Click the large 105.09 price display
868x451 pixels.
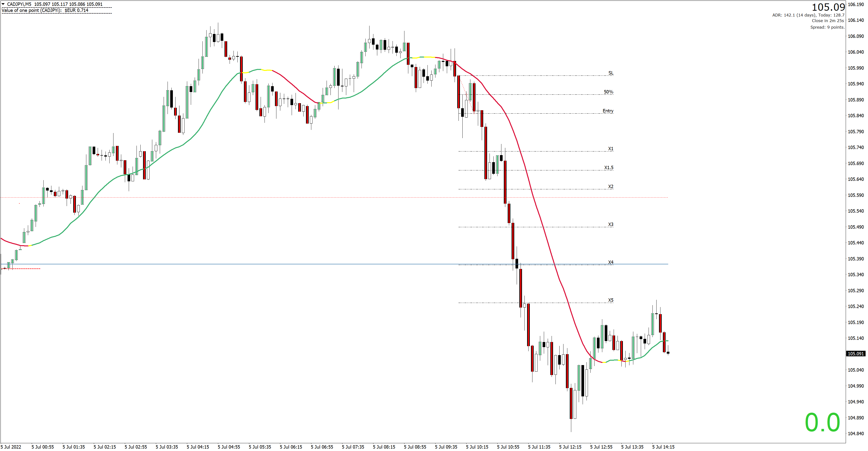pos(828,7)
